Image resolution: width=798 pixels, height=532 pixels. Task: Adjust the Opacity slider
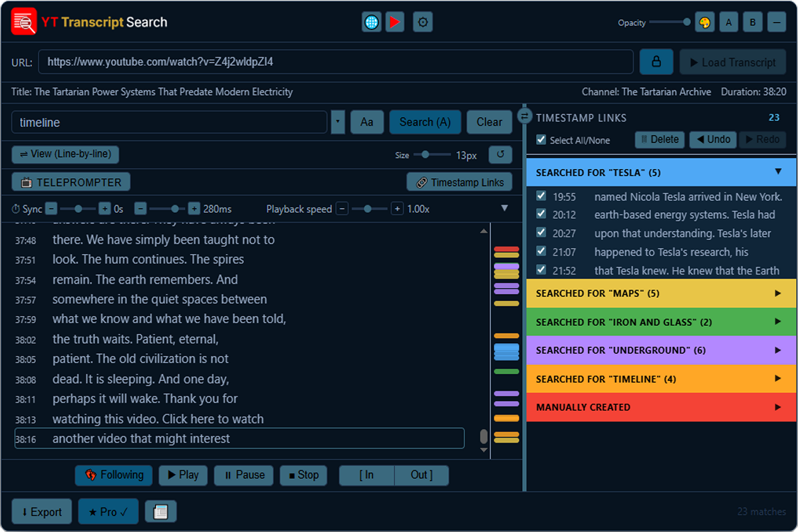670,22
